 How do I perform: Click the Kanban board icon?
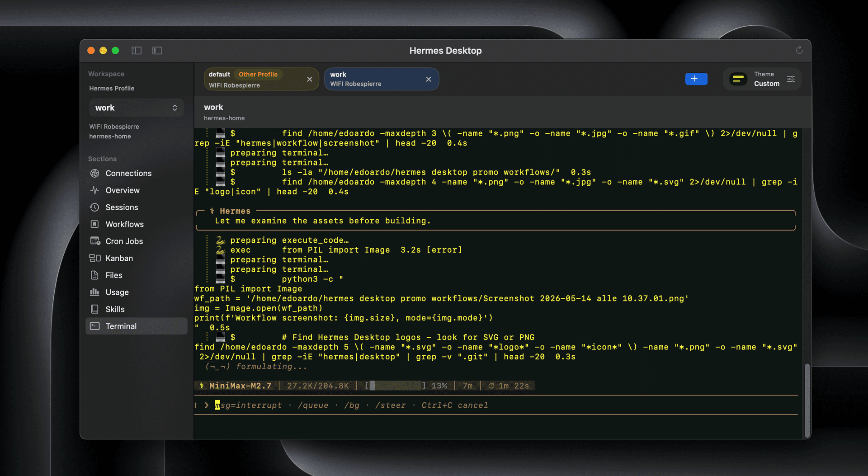[94, 258]
